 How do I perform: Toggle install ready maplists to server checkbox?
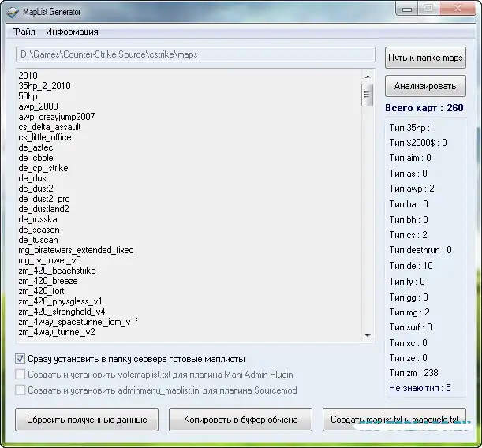[x=20, y=359]
